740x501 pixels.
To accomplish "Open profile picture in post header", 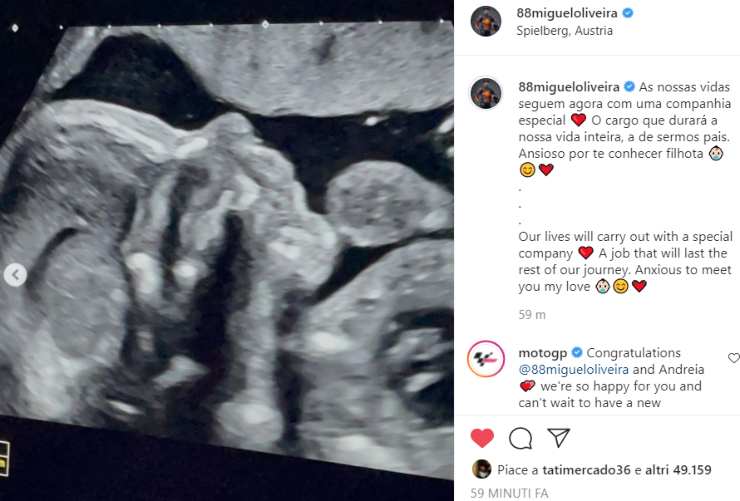I will coord(486,21).
